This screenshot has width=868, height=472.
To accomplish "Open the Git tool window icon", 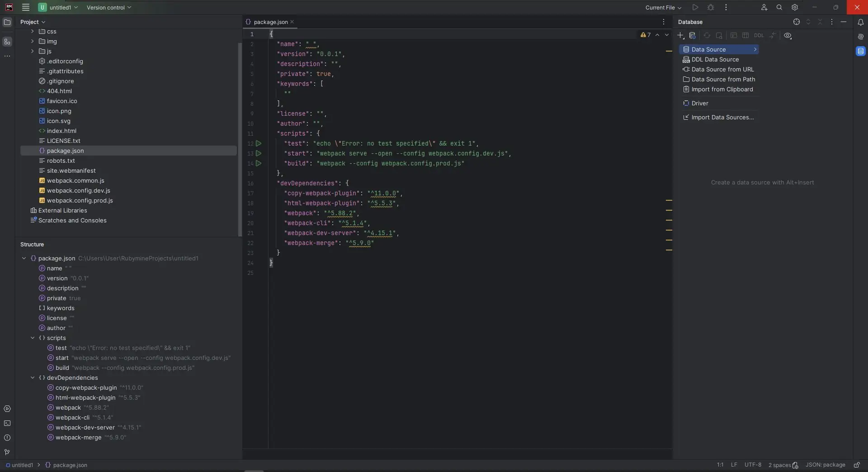I will (7, 452).
